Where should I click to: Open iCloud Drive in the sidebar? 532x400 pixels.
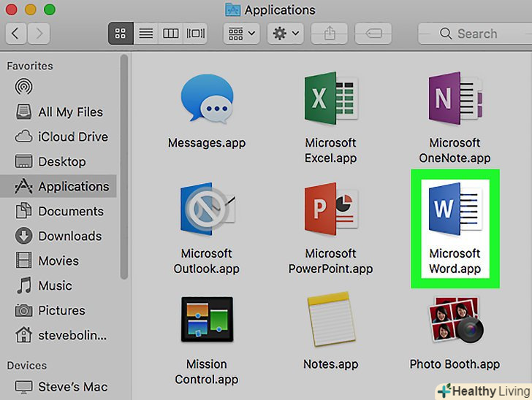pos(72,136)
